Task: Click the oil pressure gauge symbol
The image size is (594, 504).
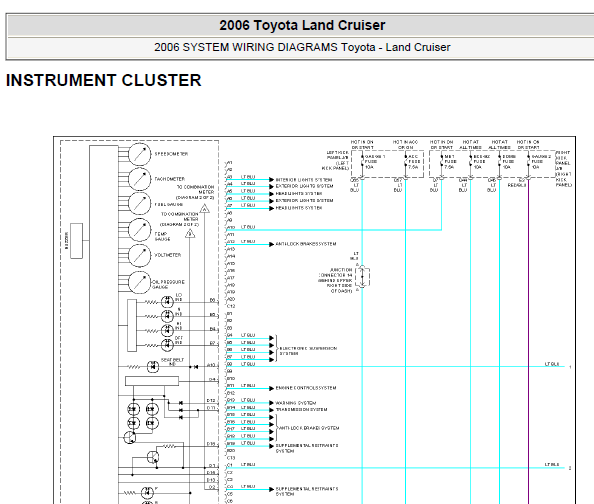Action: click(x=139, y=282)
